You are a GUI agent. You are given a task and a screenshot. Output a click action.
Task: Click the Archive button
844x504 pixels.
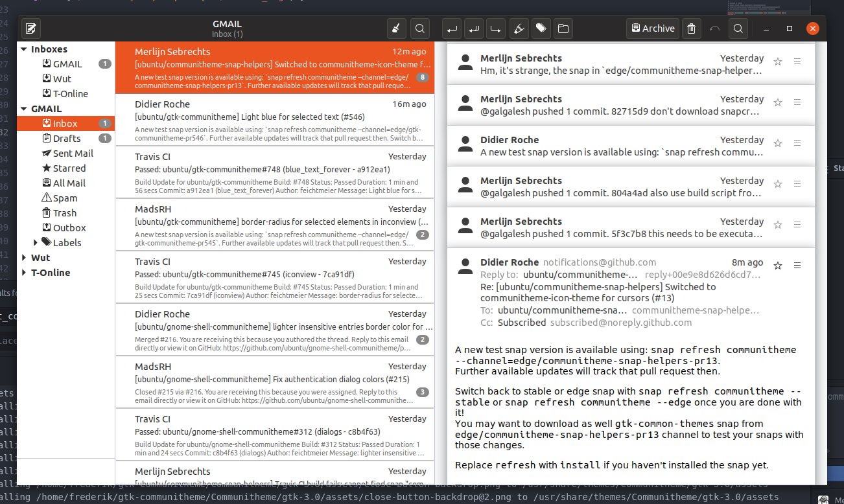pos(653,29)
